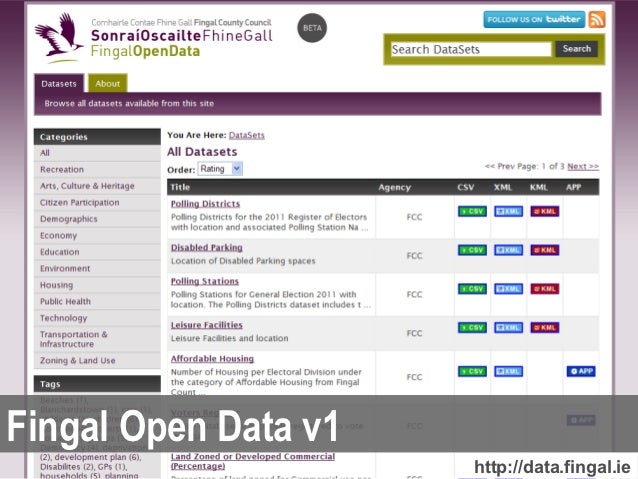
Task: Open the Polling Districts dataset
Action: [x=205, y=203]
